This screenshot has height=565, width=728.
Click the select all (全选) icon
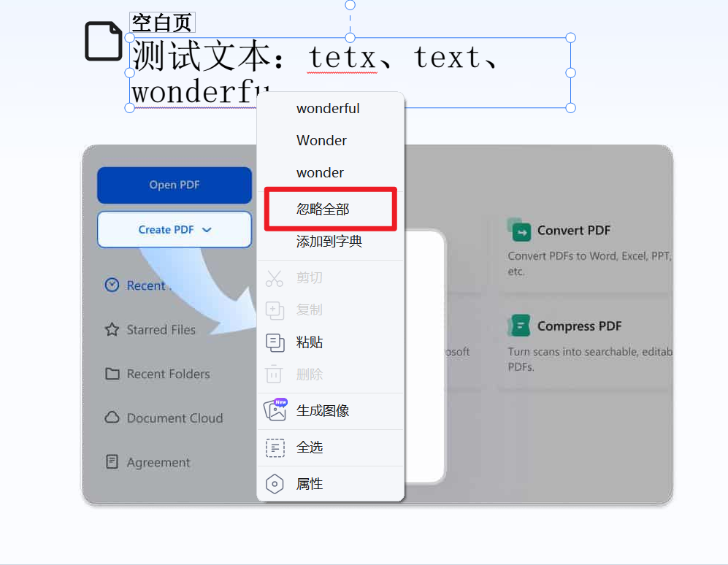click(x=275, y=447)
